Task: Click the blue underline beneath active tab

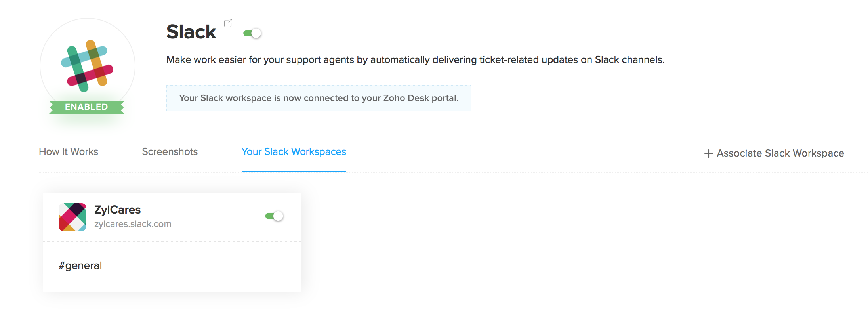Action: coord(294,172)
